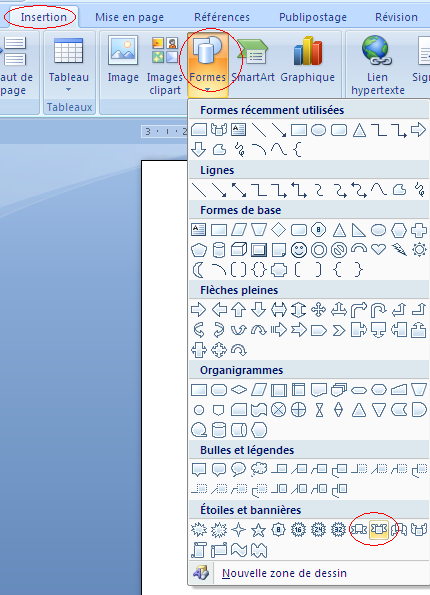This screenshot has height=595, width=430.
Task: Pick the down arrow in recently used shapes
Action: (198, 150)
